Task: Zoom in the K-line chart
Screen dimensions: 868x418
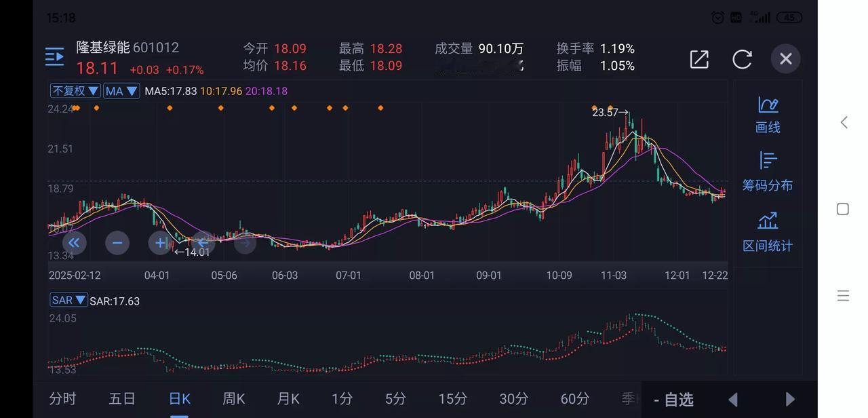Action: click(x=160, y=242)
